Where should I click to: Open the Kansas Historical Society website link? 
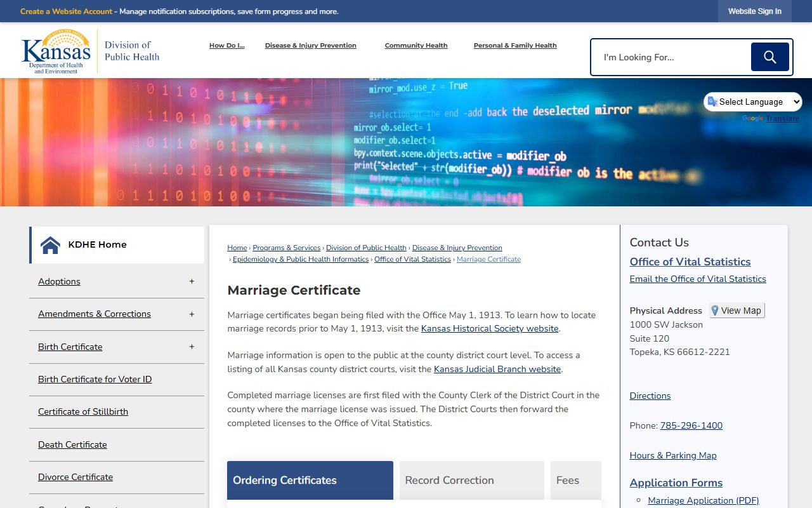490,328
